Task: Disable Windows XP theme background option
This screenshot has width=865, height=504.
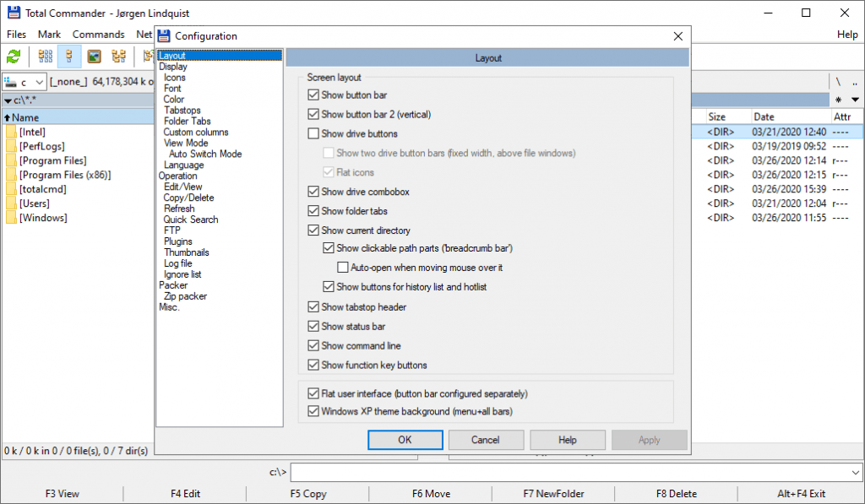Action: tap(313, 410)
